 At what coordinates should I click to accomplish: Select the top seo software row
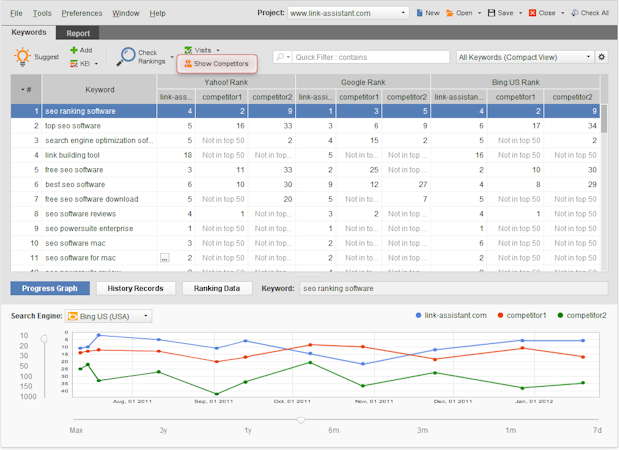(x=305, y=126)
